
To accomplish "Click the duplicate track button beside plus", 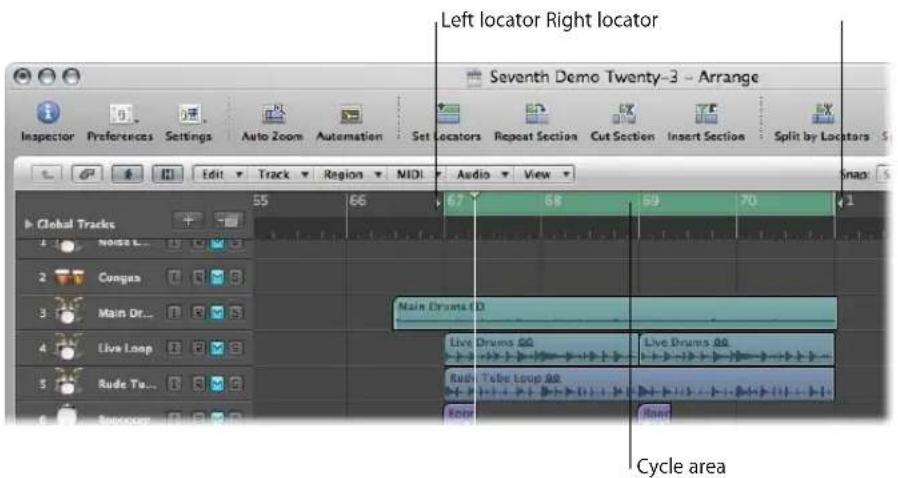I will [228, 220].
